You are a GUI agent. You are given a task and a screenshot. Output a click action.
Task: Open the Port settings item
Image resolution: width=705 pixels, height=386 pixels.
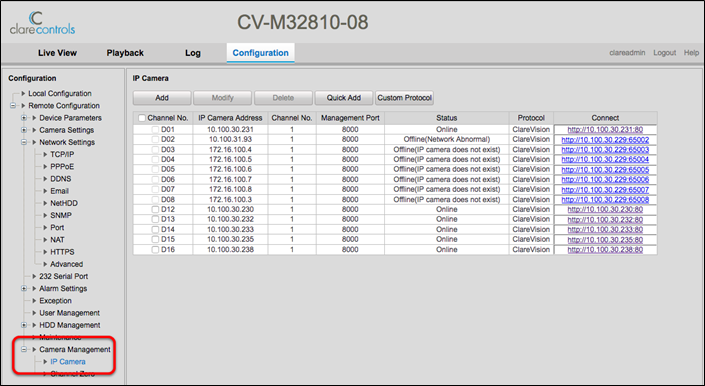point(57,227)
